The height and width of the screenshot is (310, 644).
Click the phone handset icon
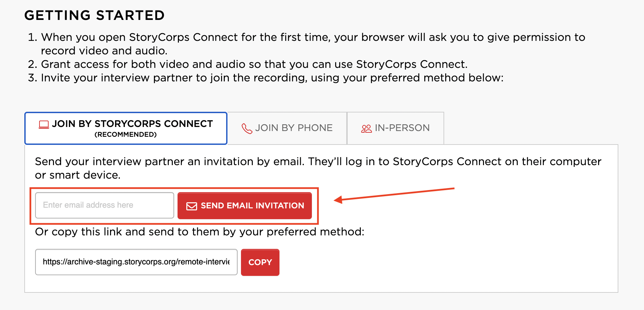[x=247, y=128]
